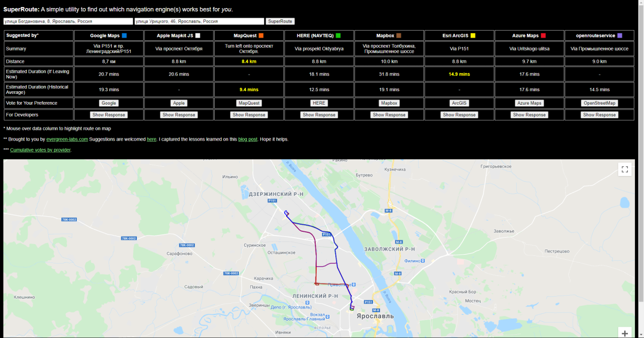Click the Google Maps column header

(109, 35)
